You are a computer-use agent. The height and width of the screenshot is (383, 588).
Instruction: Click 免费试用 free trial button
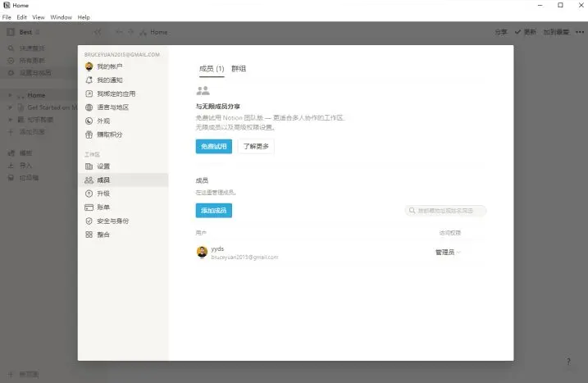coord(214,146)
